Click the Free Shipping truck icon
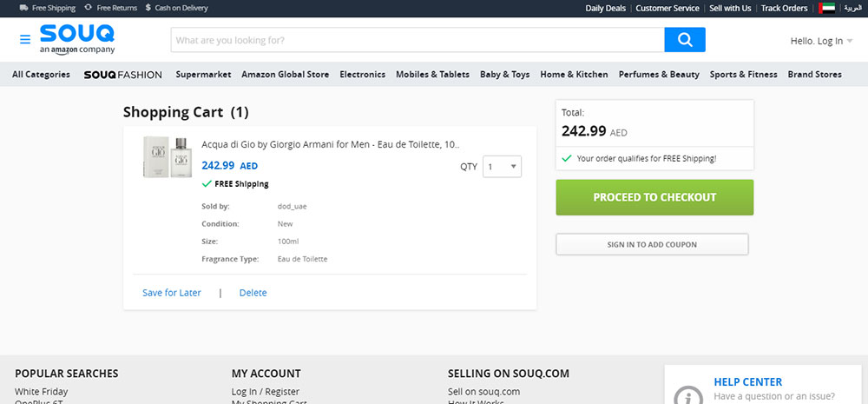The width and height of the screenshot is (868, 404). (23, 8)
